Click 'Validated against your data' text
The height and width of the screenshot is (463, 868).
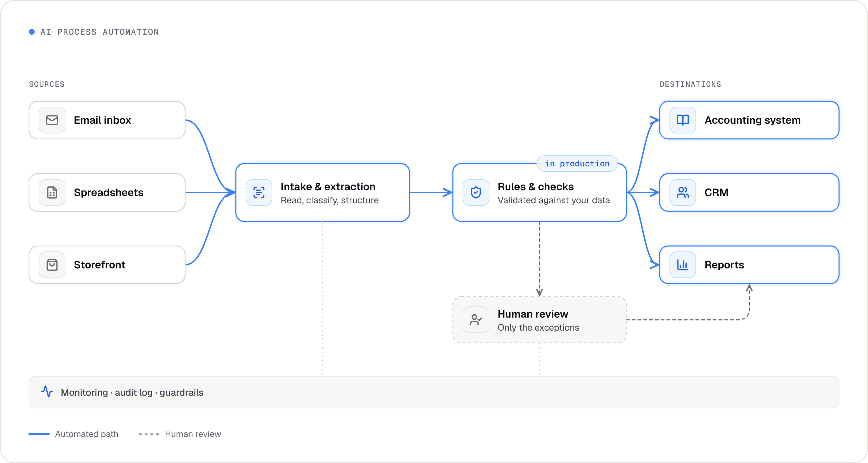[554, 200]
